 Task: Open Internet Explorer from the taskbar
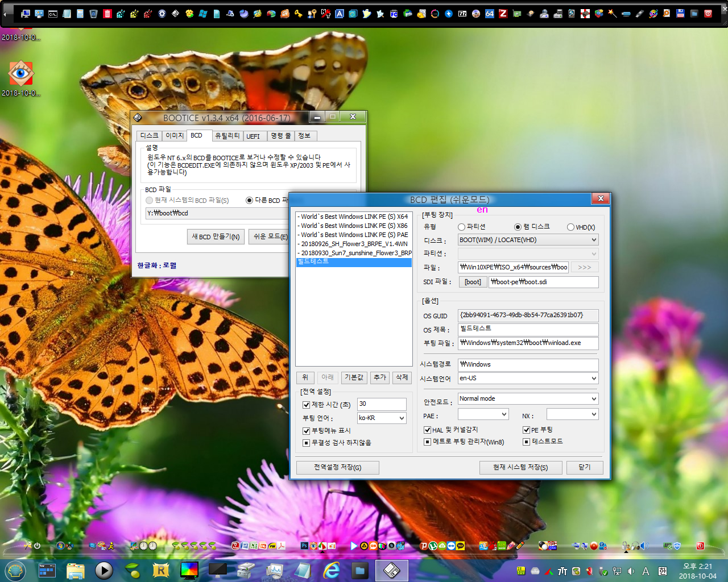(x=332, y=570)
